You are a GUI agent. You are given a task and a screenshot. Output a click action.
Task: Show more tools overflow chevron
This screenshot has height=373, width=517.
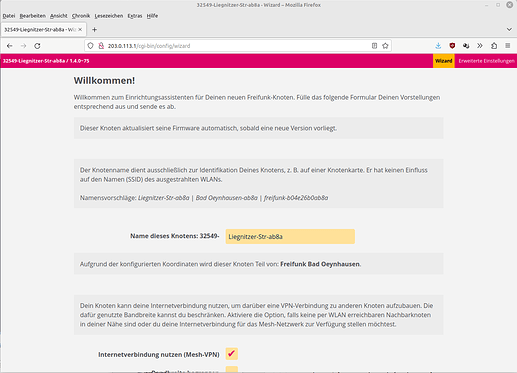click(480, 46)
